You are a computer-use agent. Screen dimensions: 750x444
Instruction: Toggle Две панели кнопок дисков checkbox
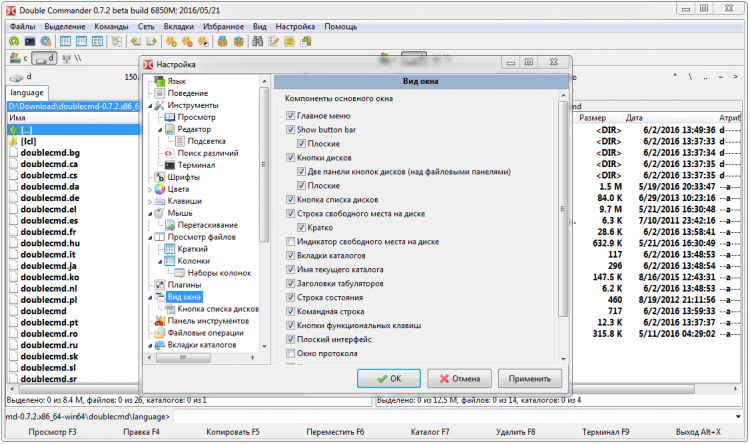pyautogui.click(x=301, y=172)
